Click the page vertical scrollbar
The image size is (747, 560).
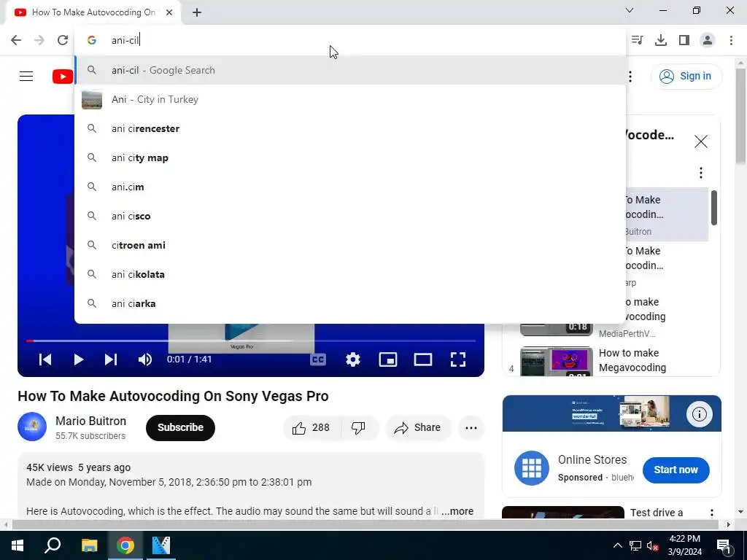pyautogui.click(x=740, y=117)
